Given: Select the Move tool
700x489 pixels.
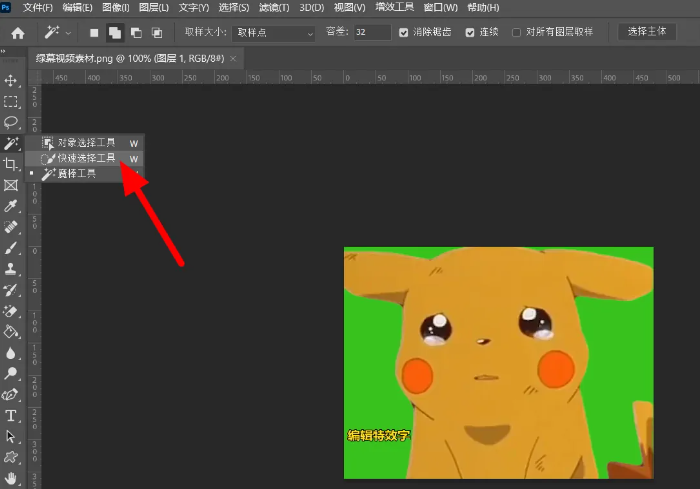Looking at the screenshot, I should (12, 80).
